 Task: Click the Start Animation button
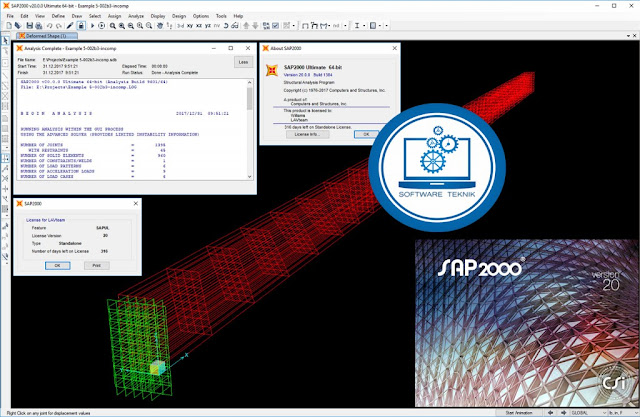(x=519, y=413)
